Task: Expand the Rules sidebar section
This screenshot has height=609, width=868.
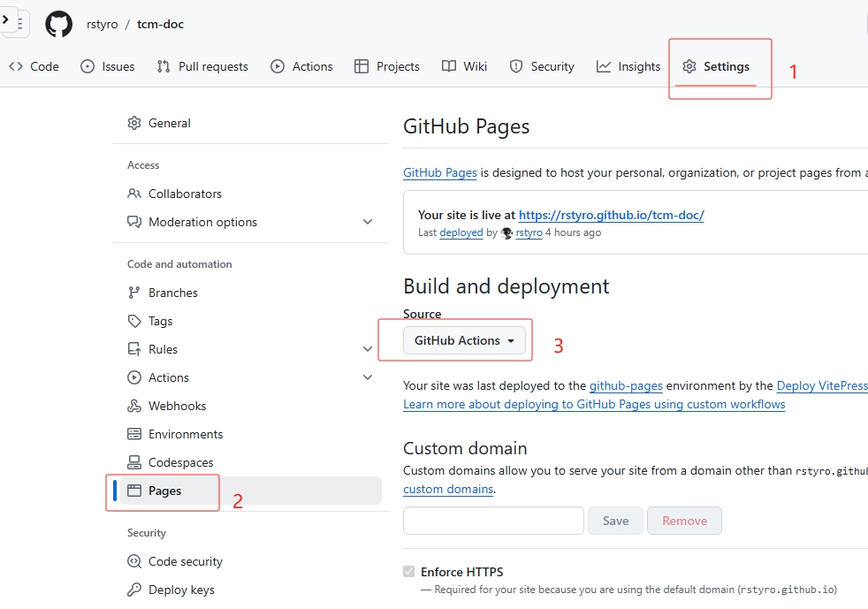Action: (368, 349)
